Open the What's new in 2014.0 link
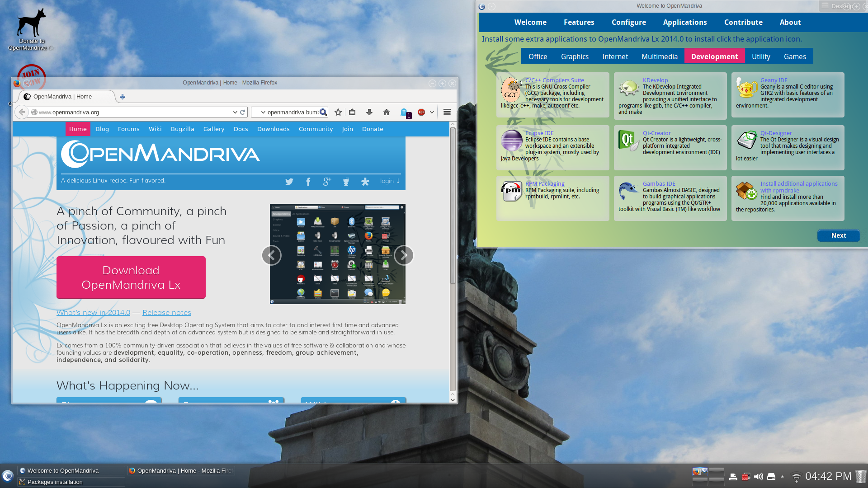This screenshot has width=868, height=488. click(93, 312)
